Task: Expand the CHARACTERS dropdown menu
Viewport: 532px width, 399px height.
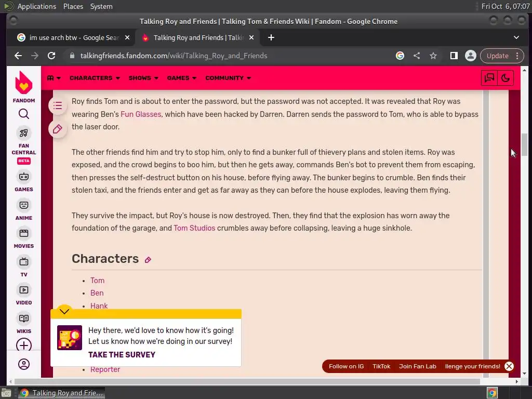Action: pos(95,78)
